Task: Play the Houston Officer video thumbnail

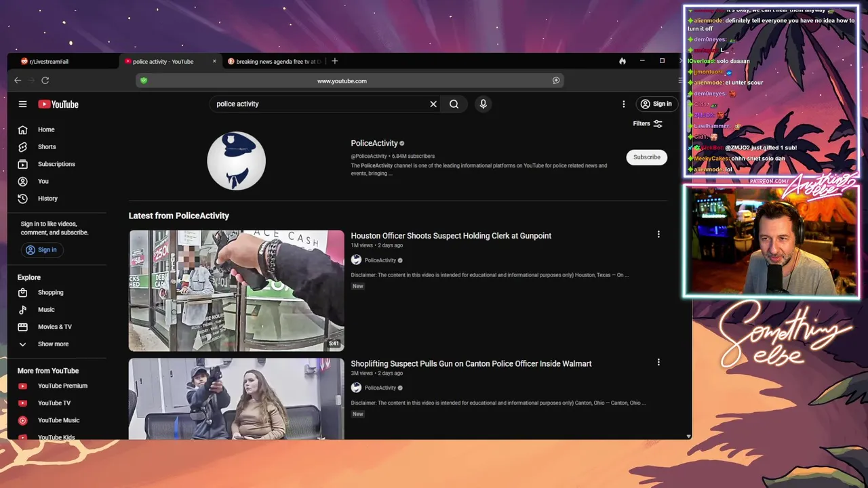Action: [x=237, y=291]
